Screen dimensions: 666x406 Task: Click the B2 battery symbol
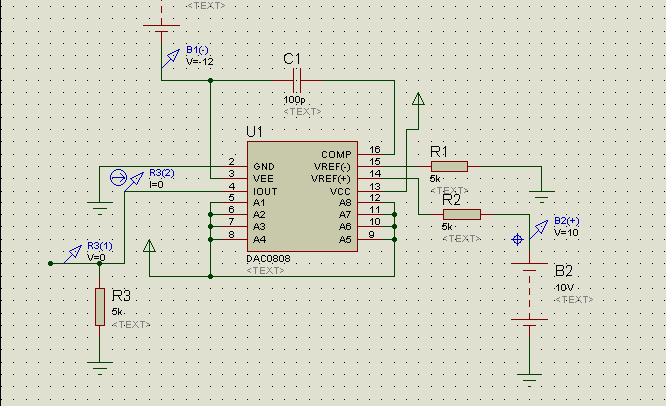pyautogui.click(x=529, y=294)
